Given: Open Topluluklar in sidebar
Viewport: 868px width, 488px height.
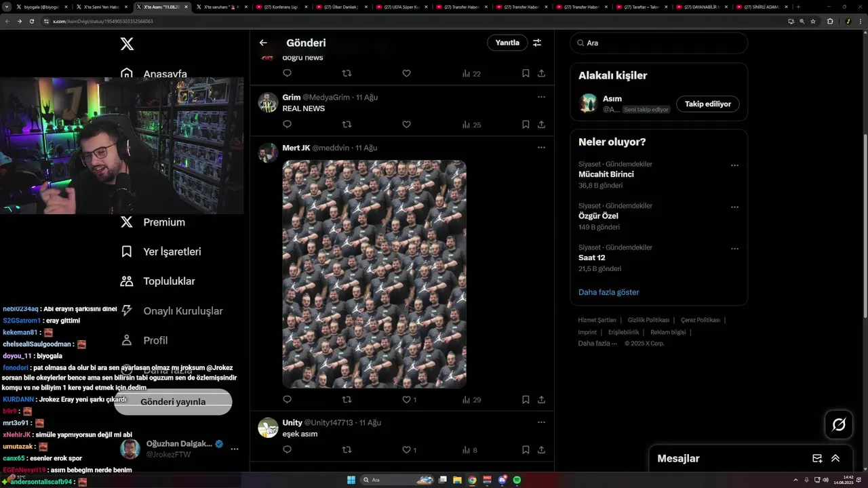Looking at the screenshot, I should click(x=157, y=281).
